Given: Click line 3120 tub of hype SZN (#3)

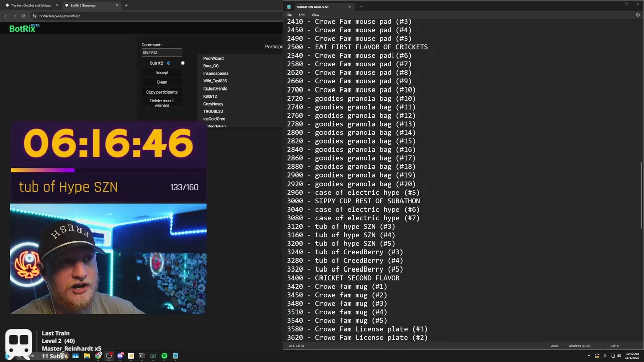Looking at the screenshot, I should [x=341, y=226].
